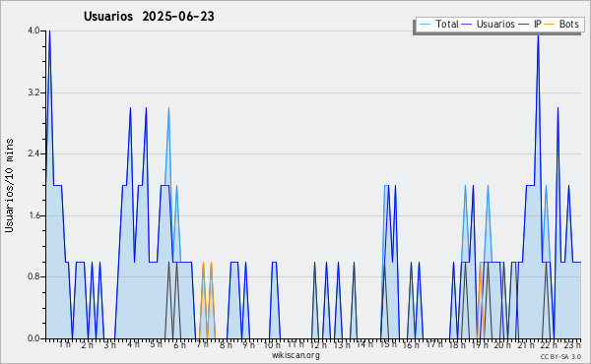The height and width of the screenshot is (364, 591).
Task: Click the '10 h' x-axis tick label
Action: pyautogui.click(x=272, y=345)
